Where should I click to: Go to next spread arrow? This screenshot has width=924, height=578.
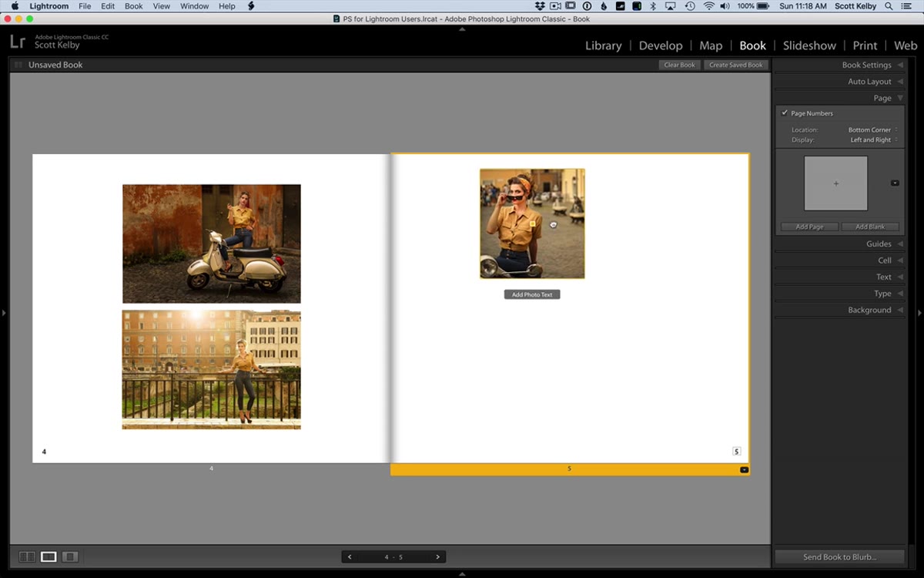[x=438, y=556]
